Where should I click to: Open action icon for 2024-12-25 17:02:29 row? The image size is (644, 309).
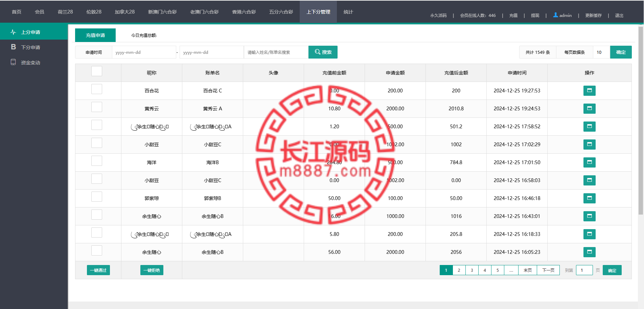tap(589, 145)
